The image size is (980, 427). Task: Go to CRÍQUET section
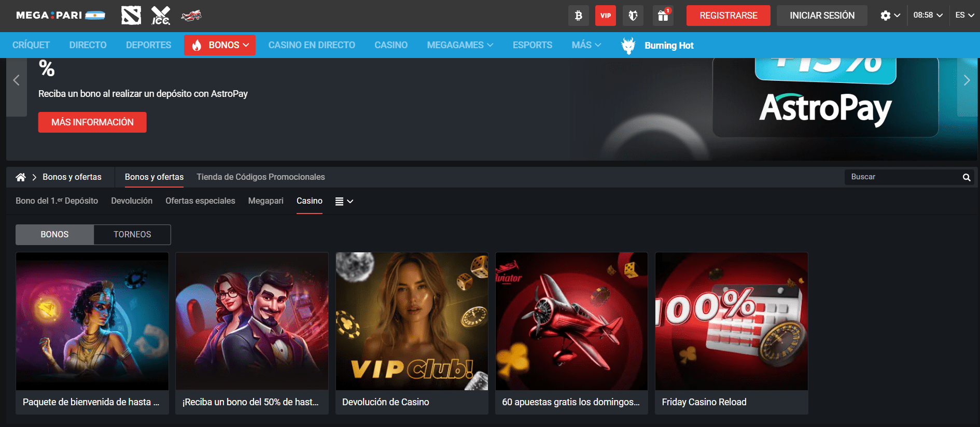tap(31, 45)
